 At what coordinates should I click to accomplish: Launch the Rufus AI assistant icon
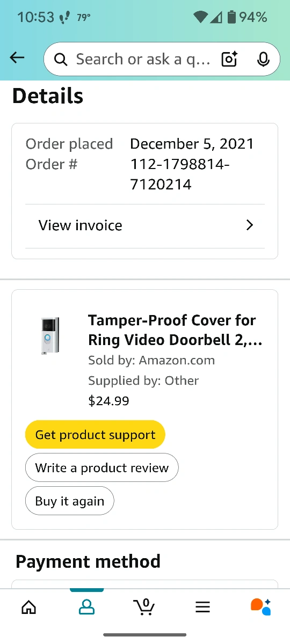(261, 606)
